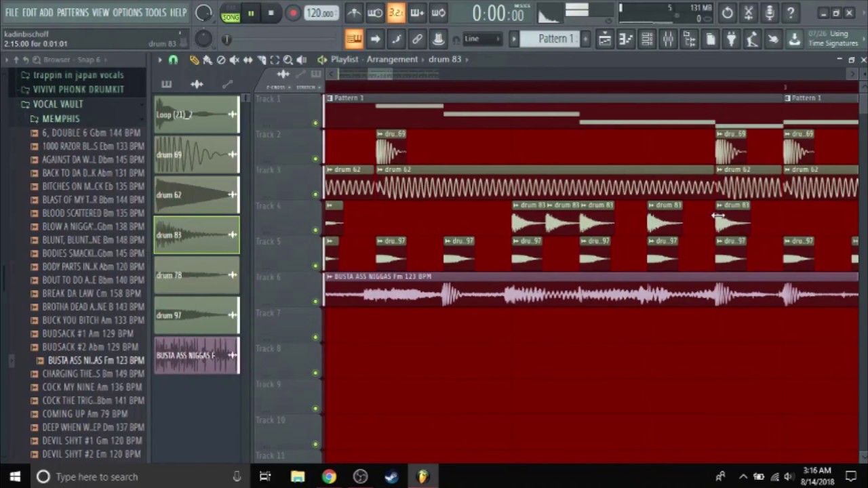Screen dimensions: 868x488
Task: Select the Mute tool in Playlist toolbar
Action: 234,60
